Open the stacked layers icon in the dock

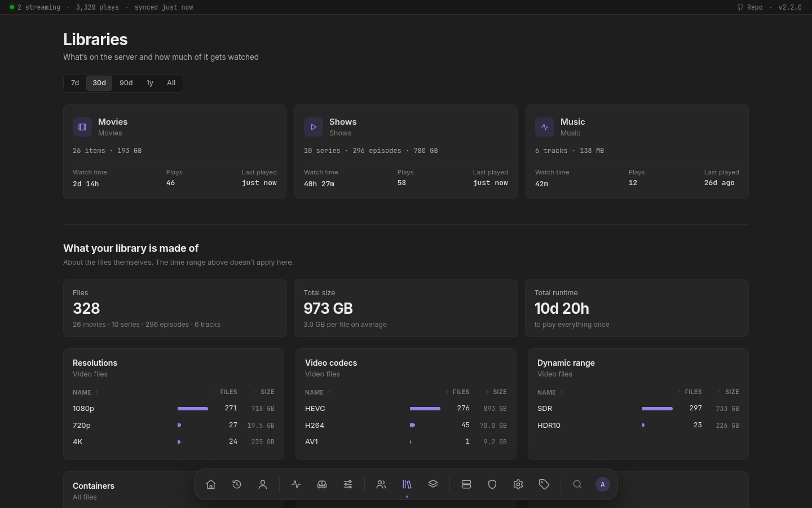pos(433,484)
